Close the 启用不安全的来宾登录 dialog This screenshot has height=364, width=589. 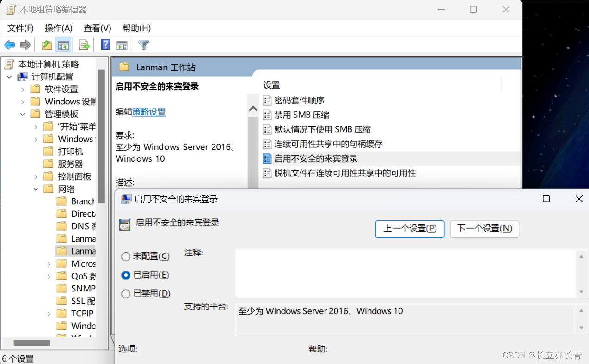click(x=579, y=199)
